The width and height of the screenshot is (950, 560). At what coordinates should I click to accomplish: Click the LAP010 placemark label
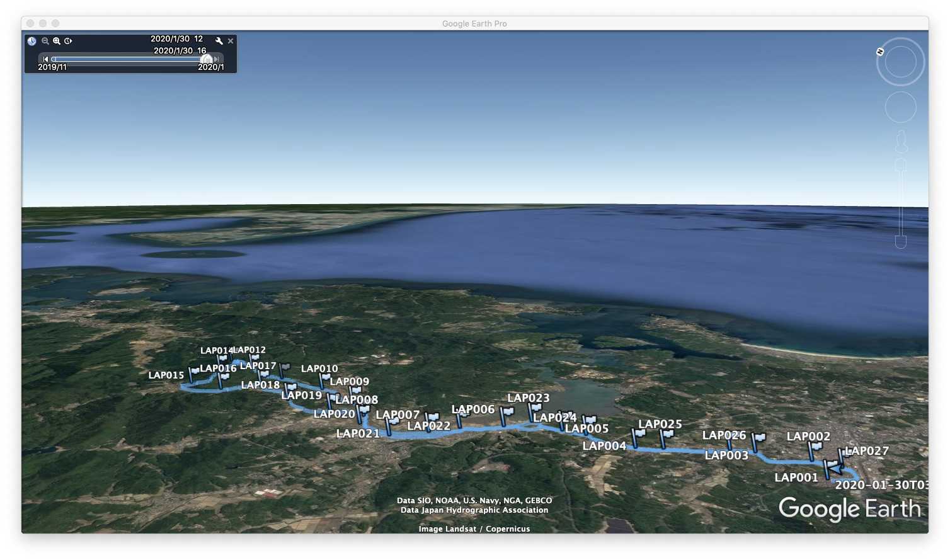click(319, 369)
